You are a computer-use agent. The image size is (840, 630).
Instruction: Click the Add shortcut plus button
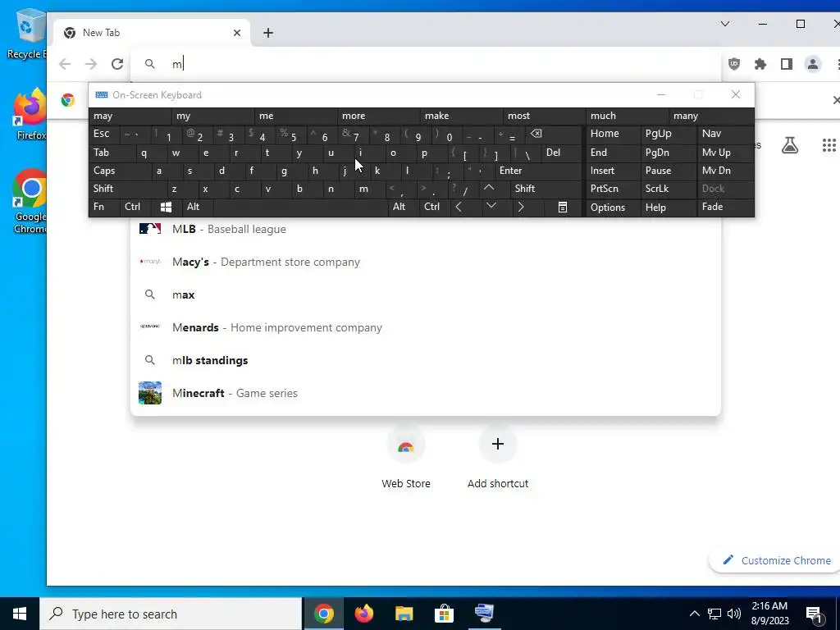[498, 444]
